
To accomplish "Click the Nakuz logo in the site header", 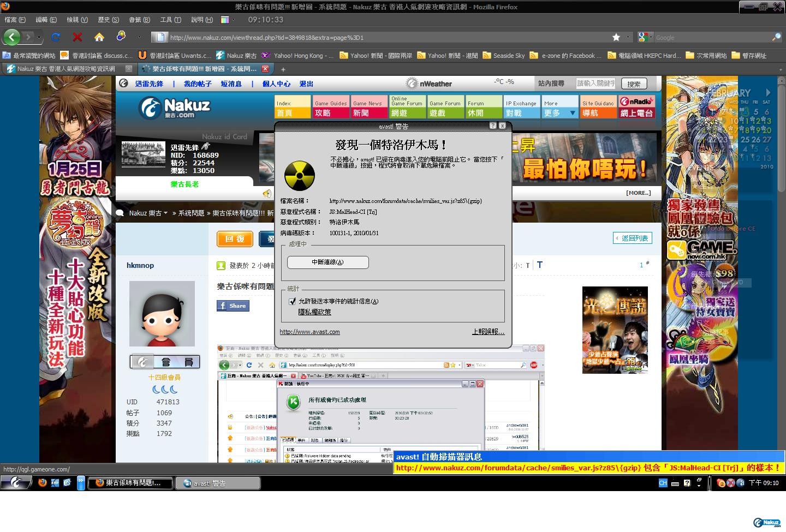I will point(174,107).
